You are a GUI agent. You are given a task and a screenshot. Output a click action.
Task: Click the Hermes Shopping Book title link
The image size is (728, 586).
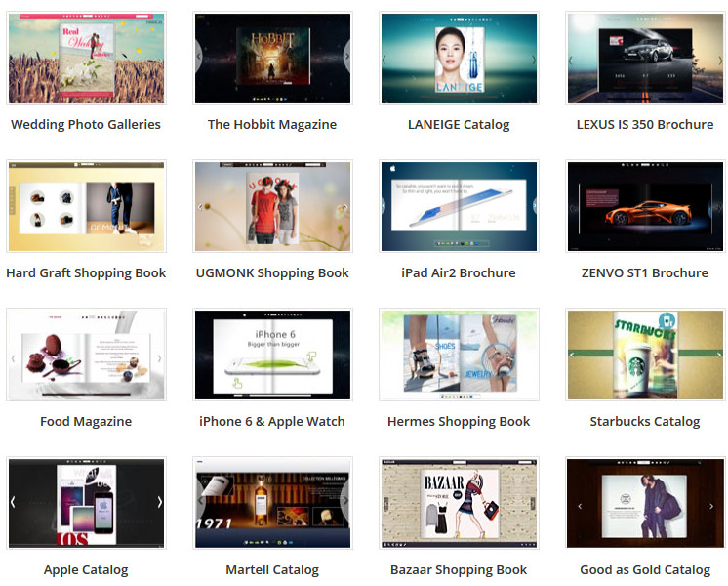(x=459, y=422)
